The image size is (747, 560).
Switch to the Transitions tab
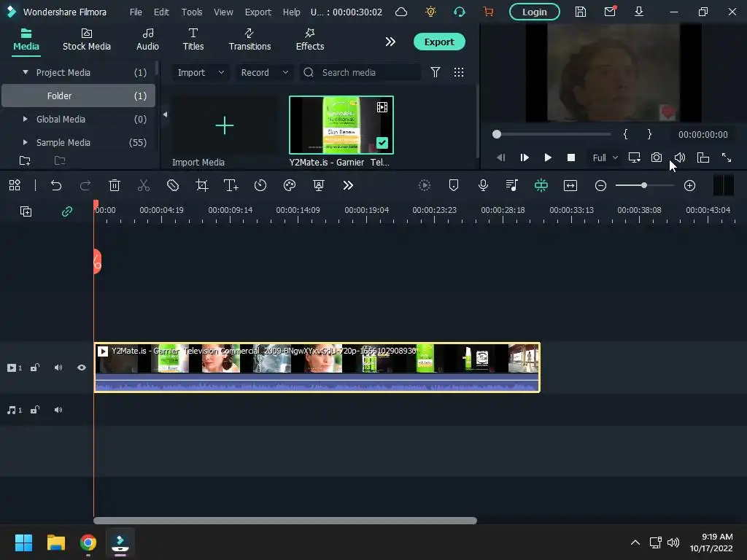[249, 40]
